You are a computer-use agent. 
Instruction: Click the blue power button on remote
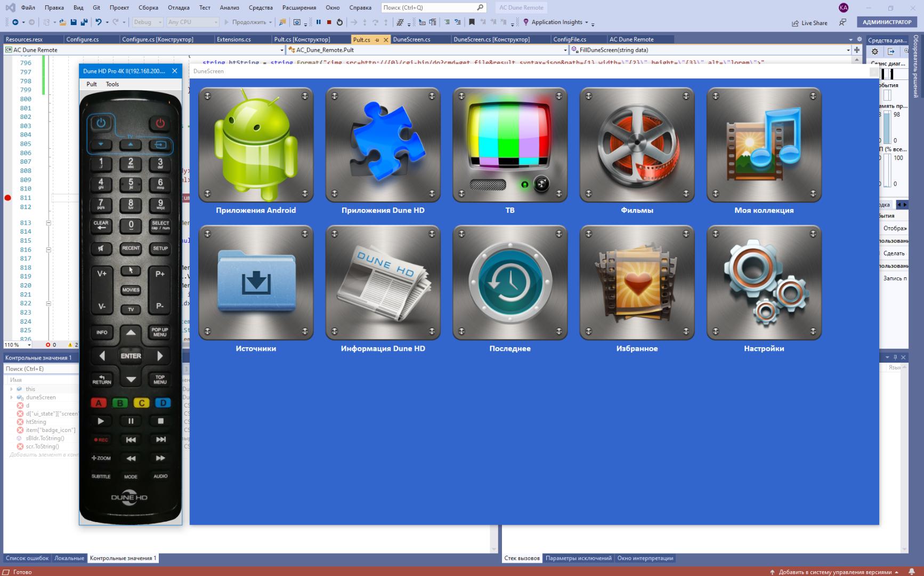pos(101,123)
